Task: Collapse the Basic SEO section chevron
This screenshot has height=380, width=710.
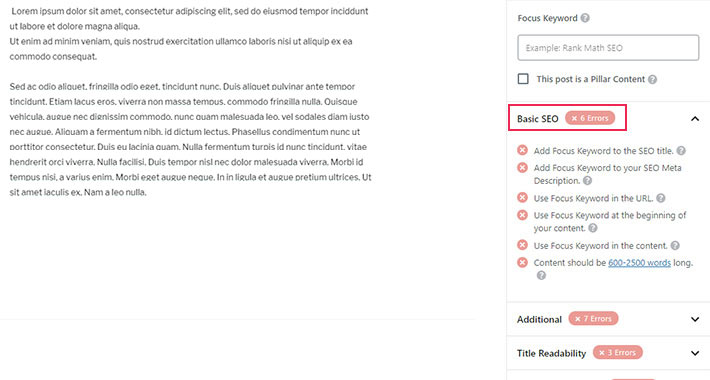Action: (695, 119)
